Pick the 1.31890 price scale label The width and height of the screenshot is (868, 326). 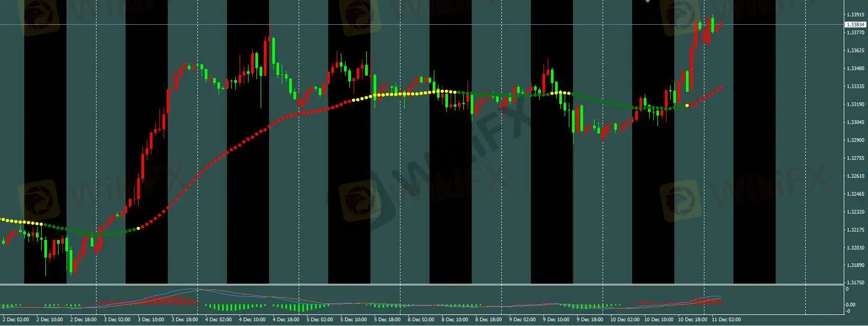[x=855, y=265]
